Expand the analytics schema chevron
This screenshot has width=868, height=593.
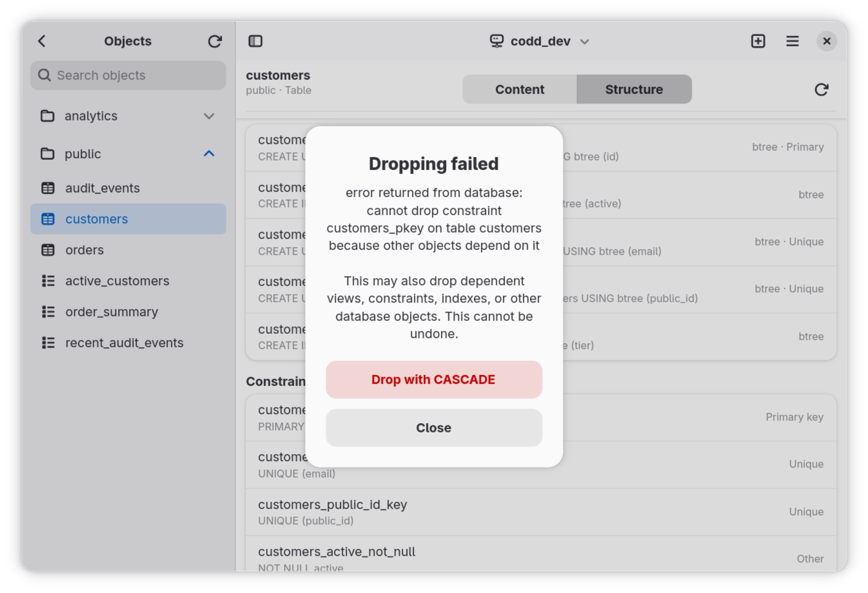click(x=209, y=116)
